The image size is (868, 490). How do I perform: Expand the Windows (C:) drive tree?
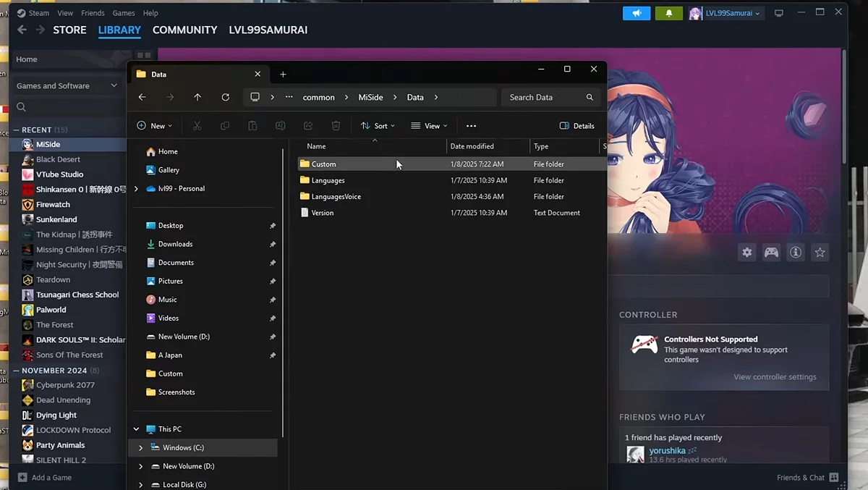141,448
